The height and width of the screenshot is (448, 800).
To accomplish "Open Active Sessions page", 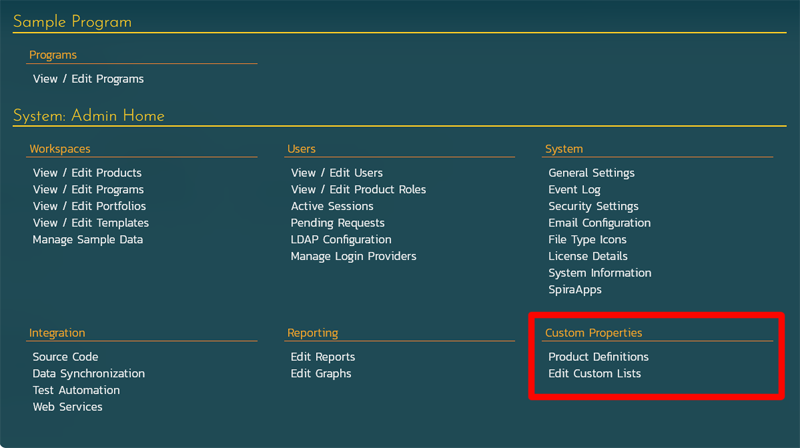I will 332,206.
